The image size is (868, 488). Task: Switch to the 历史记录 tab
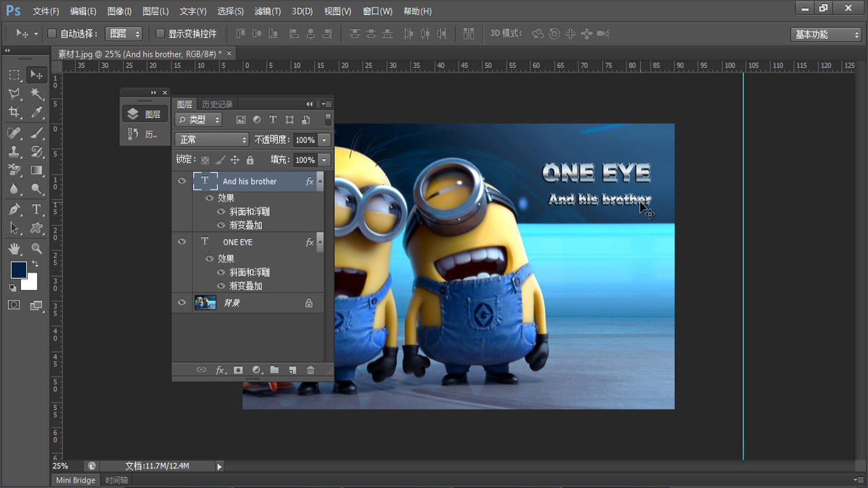(x=217, y=104)
